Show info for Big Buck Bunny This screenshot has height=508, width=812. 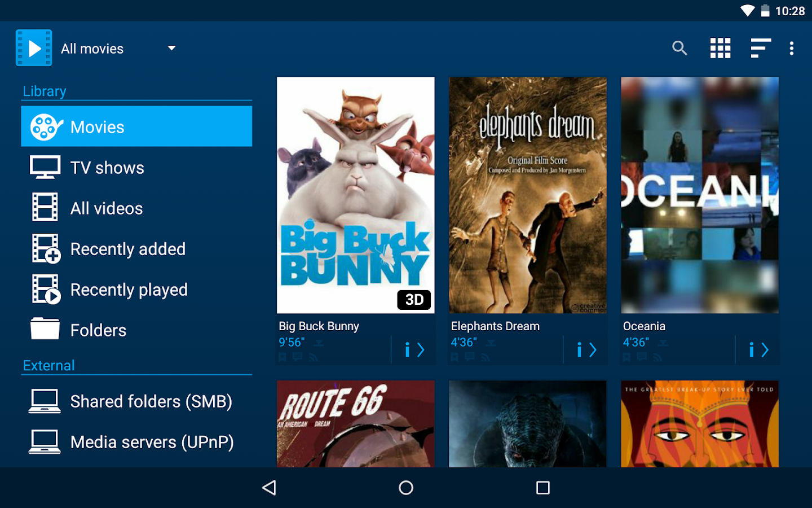(x=408, y=350)
